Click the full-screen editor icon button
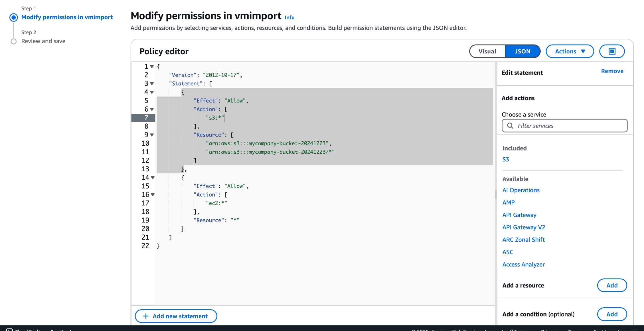 click(612, 51)
